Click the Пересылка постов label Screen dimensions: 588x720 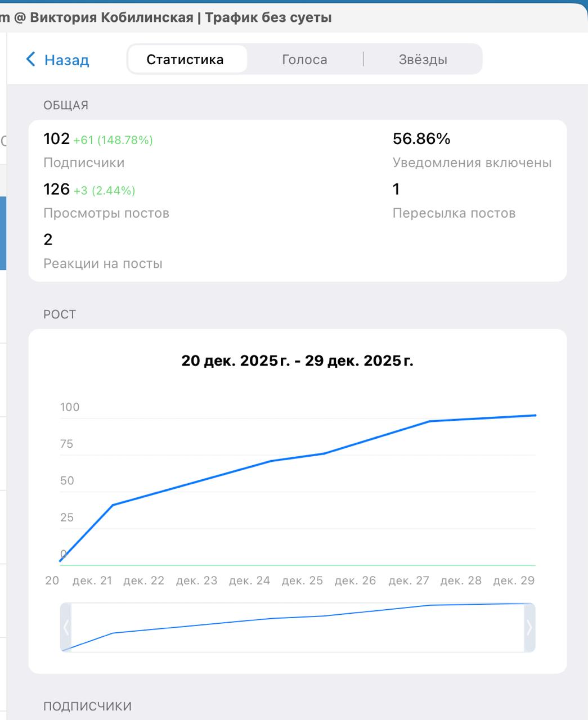point(454,213)
